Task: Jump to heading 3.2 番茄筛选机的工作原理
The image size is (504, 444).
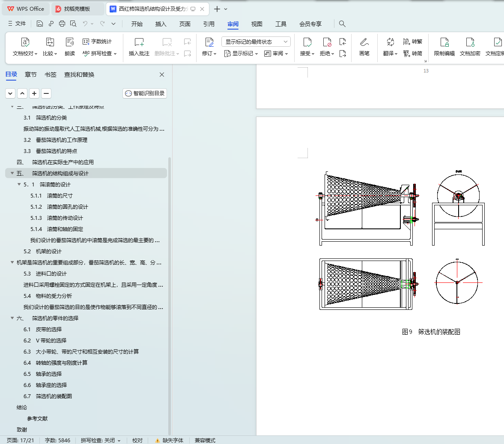Action: tap(55, 140)
